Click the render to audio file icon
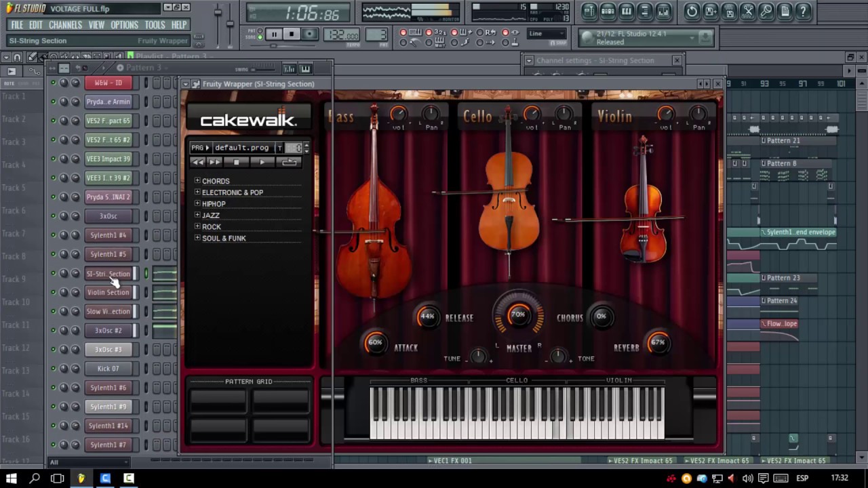Screen dimensions: 868x488 729,11
